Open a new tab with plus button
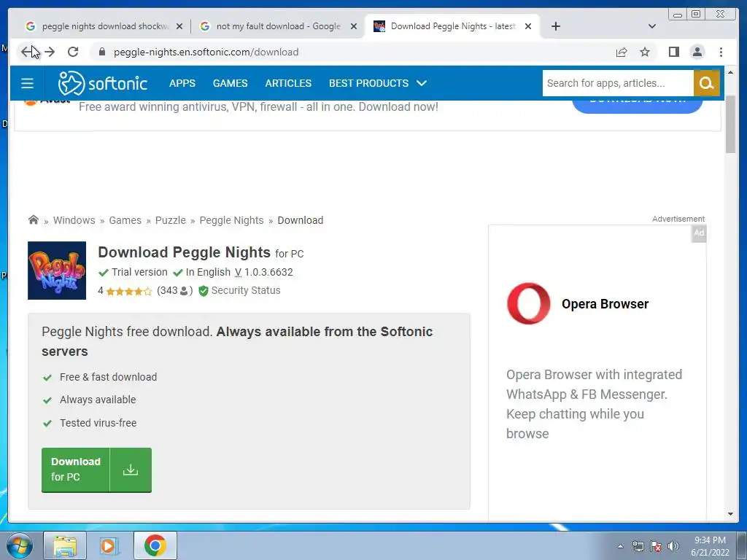Screen dimensions: 747x560 555,26
